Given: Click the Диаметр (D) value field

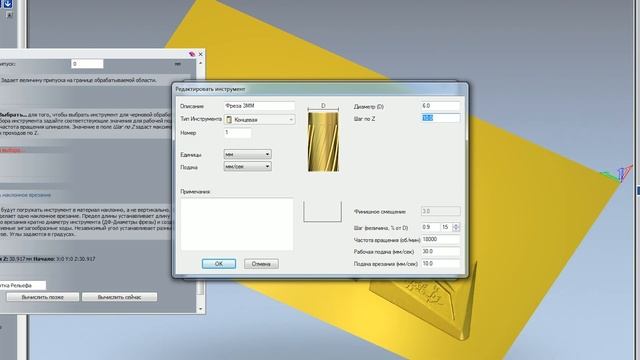Looking at the screenshot, I should [440, 106].
